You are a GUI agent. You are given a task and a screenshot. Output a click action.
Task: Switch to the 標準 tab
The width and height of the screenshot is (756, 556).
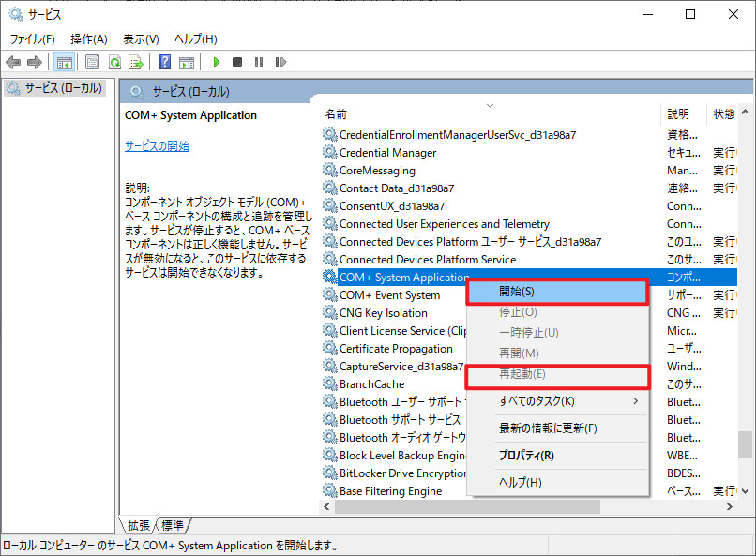pos(173,525)
